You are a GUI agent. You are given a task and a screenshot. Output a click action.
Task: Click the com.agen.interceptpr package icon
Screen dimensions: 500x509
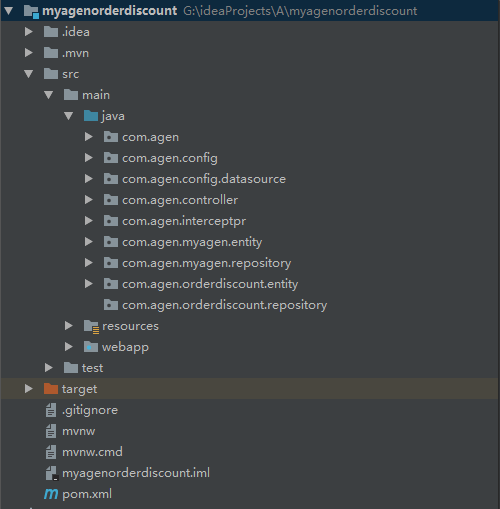click(111, 221)
